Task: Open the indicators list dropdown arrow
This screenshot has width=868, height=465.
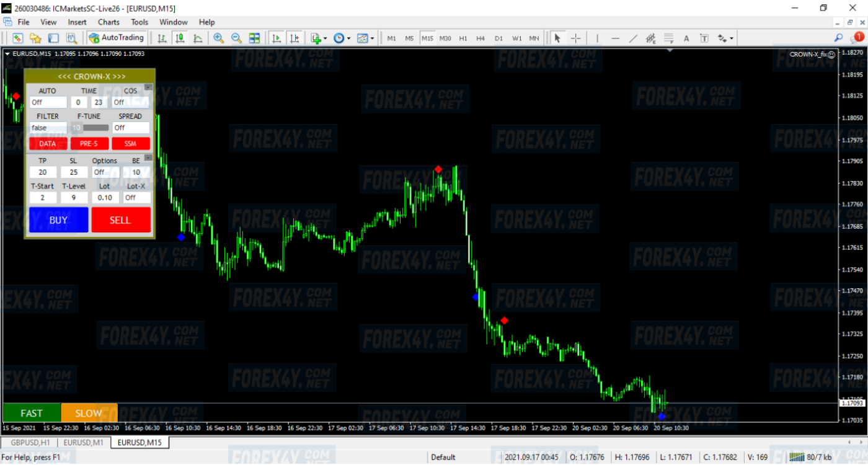Action: 325,38
